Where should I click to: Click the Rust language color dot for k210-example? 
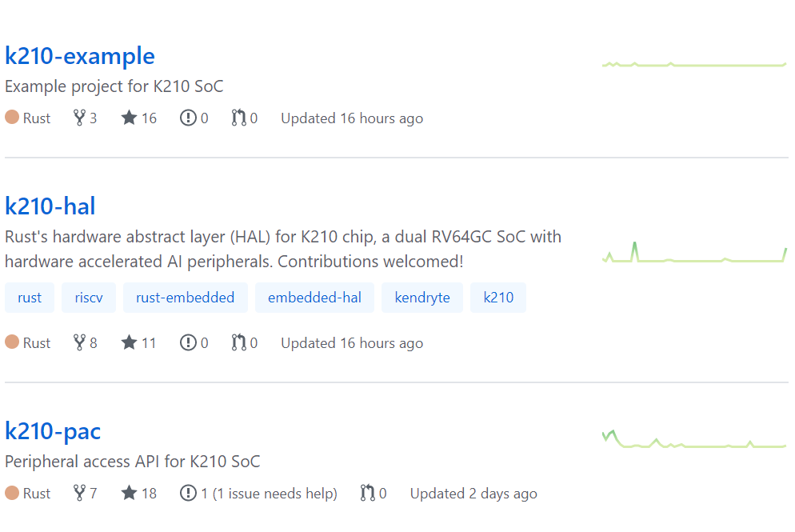[x=12, y=118]
